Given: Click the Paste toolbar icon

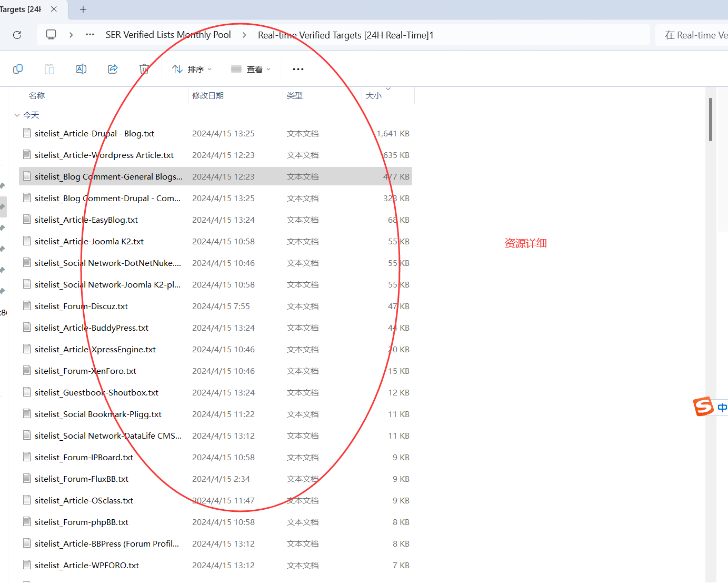Looking at the screenshot, I should click(x=49, y=69).
